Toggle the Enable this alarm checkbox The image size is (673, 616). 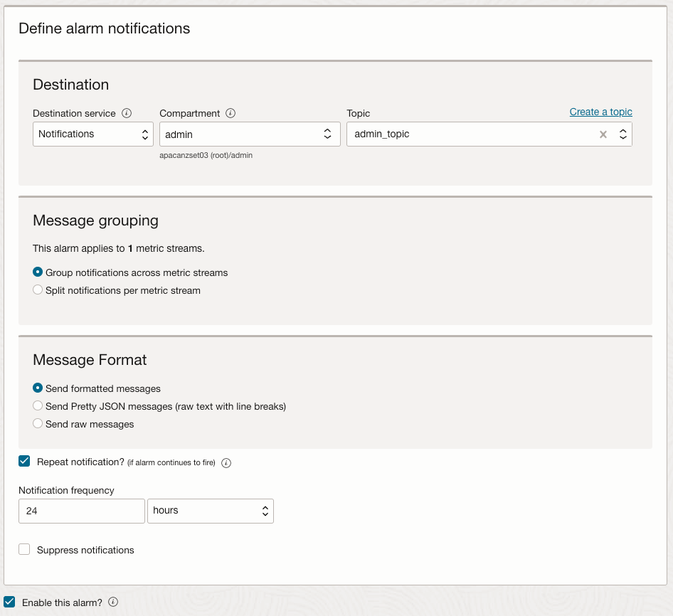tap(10, 602)
